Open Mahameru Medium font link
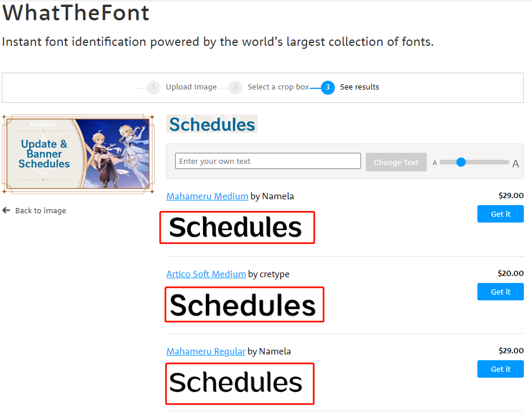532x416 pixels. tap(207, 196)
